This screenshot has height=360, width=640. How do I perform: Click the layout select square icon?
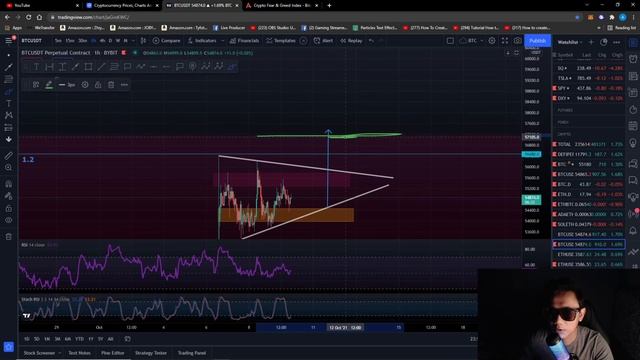tap(450, 41)
